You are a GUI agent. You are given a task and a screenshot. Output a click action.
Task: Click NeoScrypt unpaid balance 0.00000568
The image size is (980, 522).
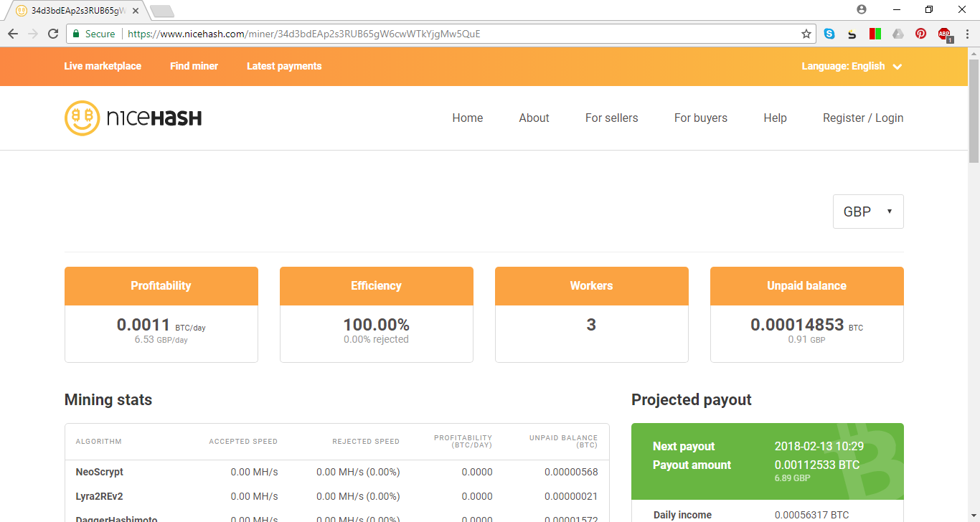571,473
